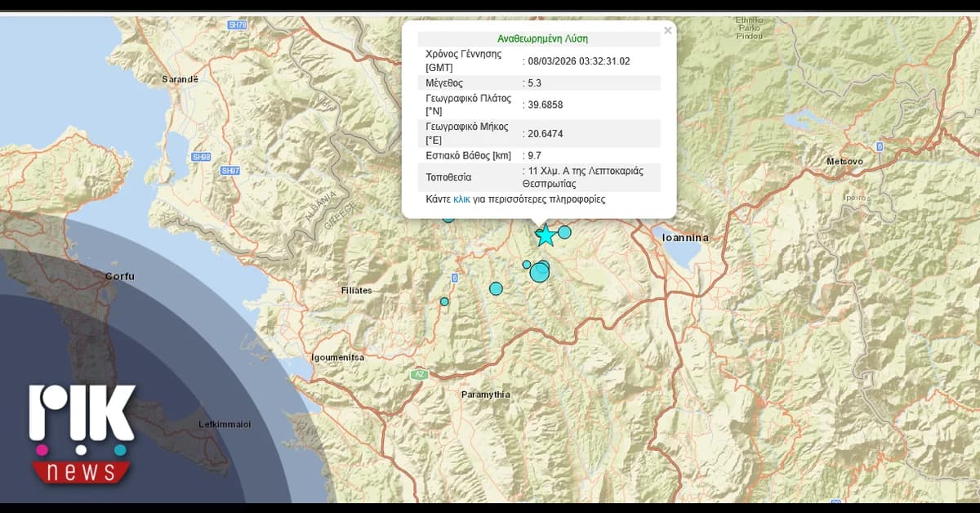
Task: Click the Ioannina city label
Action: [686, 238]
